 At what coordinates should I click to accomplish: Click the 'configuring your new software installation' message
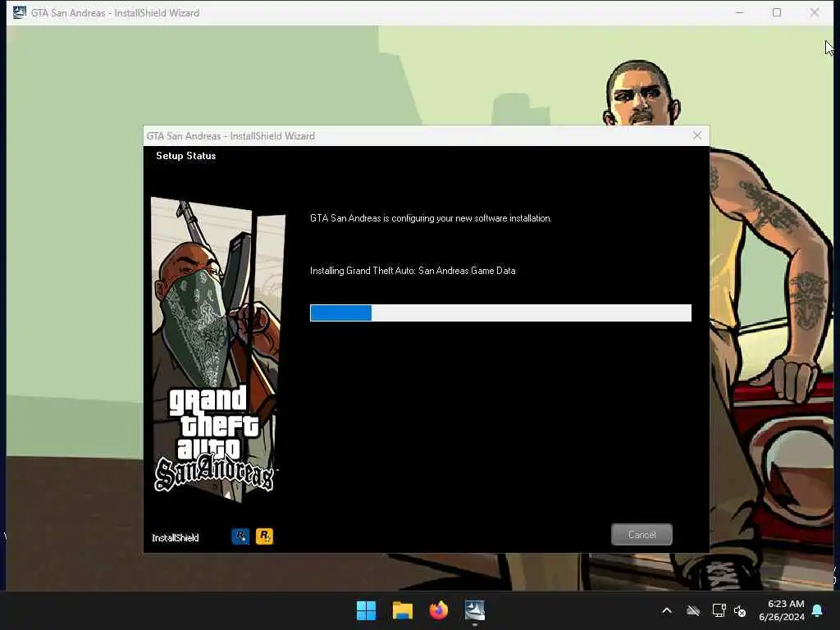point(431,218)
